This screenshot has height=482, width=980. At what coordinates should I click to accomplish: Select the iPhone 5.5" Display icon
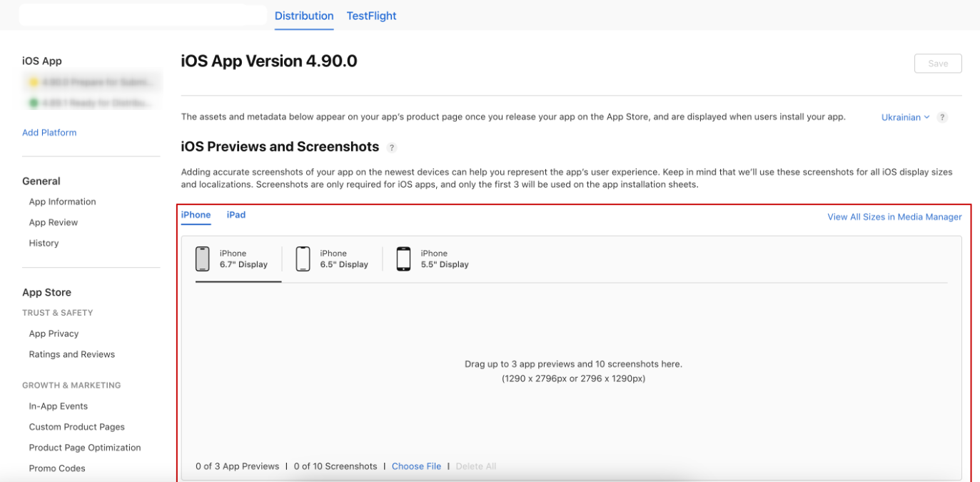[403, 258]
